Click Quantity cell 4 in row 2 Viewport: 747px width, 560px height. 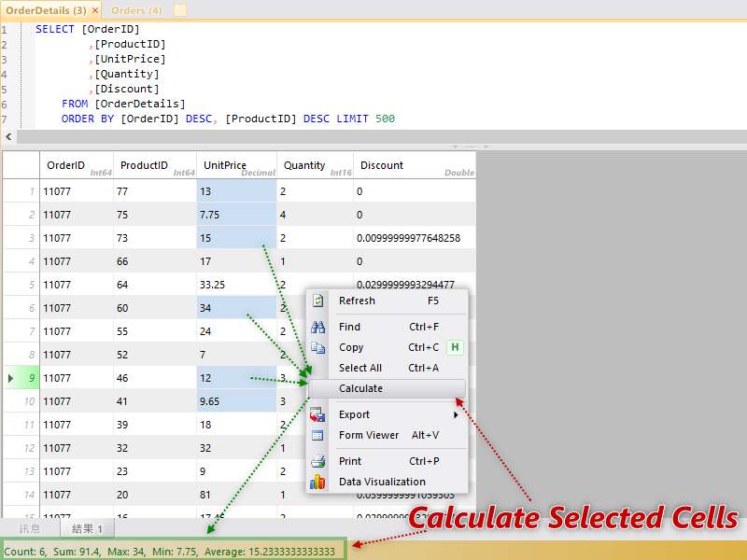315,215
